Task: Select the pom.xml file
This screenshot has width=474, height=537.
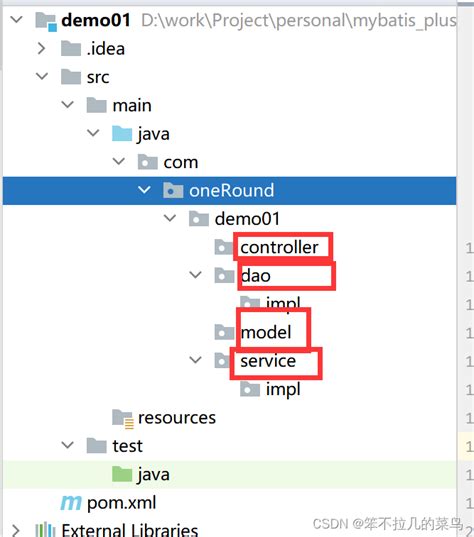Action: pyautogui.click(x=122, y=503)
